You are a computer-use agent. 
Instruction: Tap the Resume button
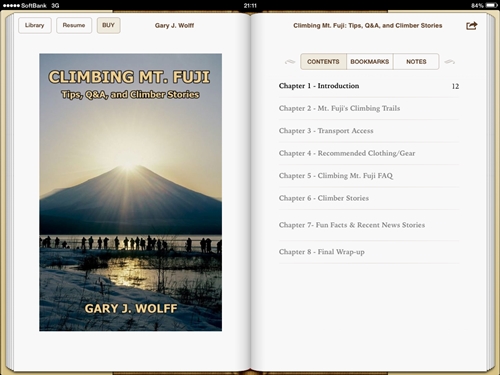point(74,25)
